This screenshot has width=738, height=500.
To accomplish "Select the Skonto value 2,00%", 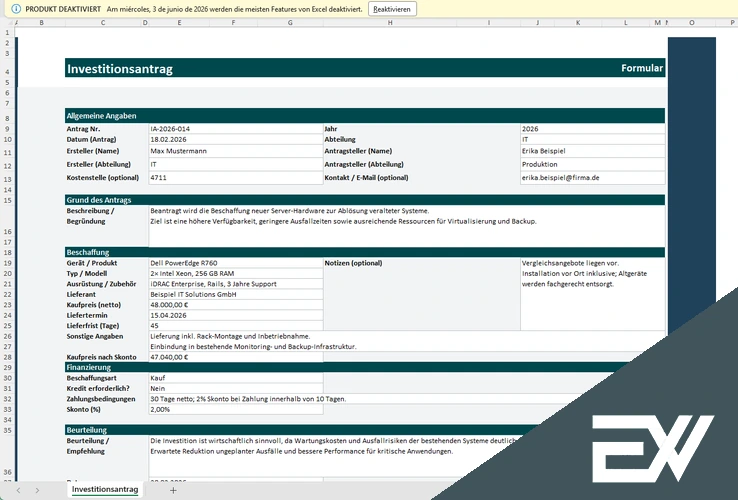I will coord(236,409).
